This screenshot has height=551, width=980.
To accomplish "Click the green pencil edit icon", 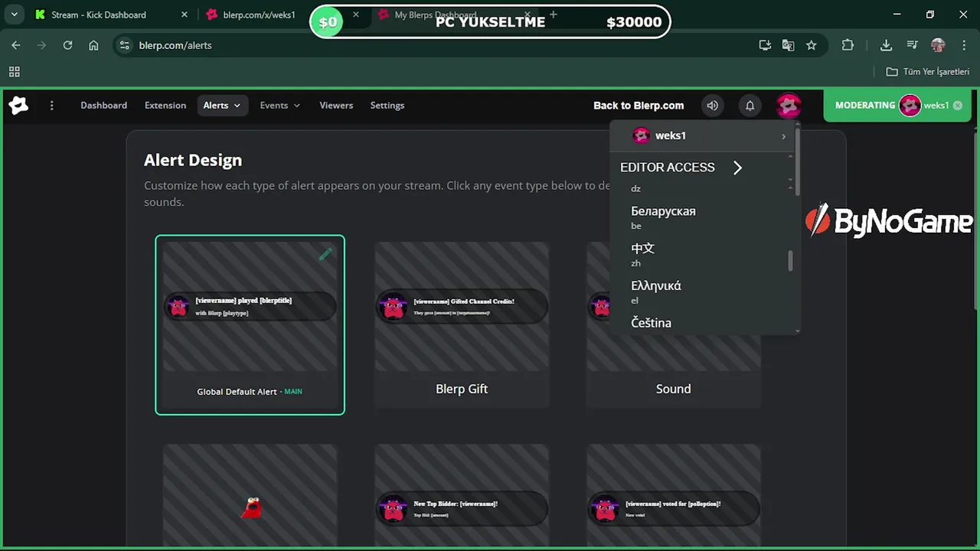I will (x=325, y=254).
